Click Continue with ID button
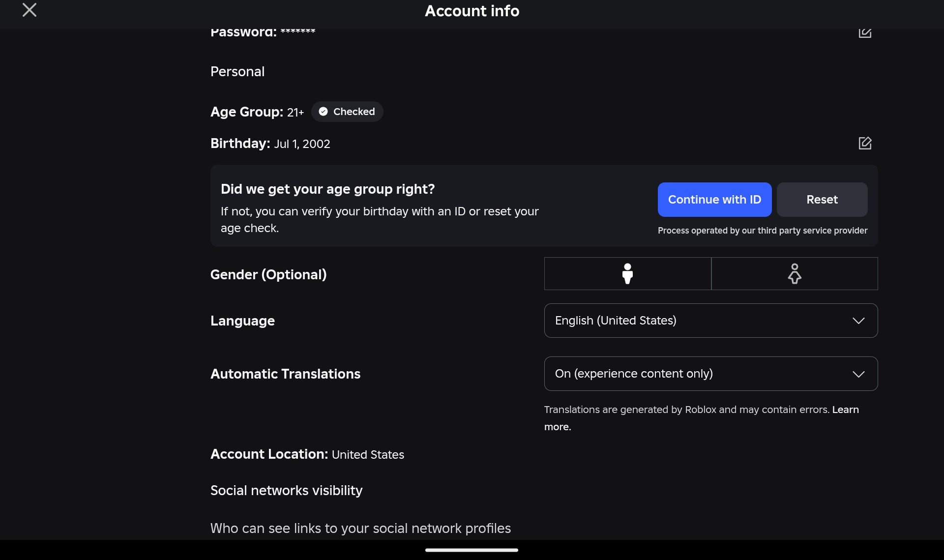 click(714, 200)
